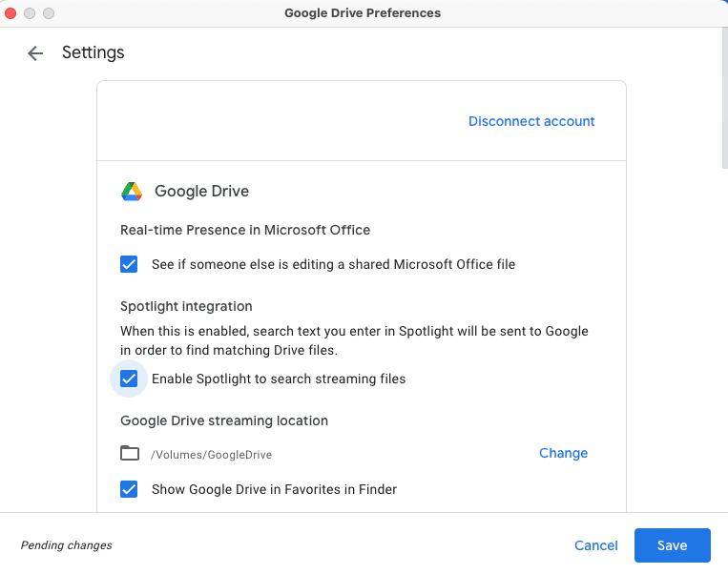Change the Google Drive streaming location
This screenshot has width=728, height=574.
tap(563, 453)
